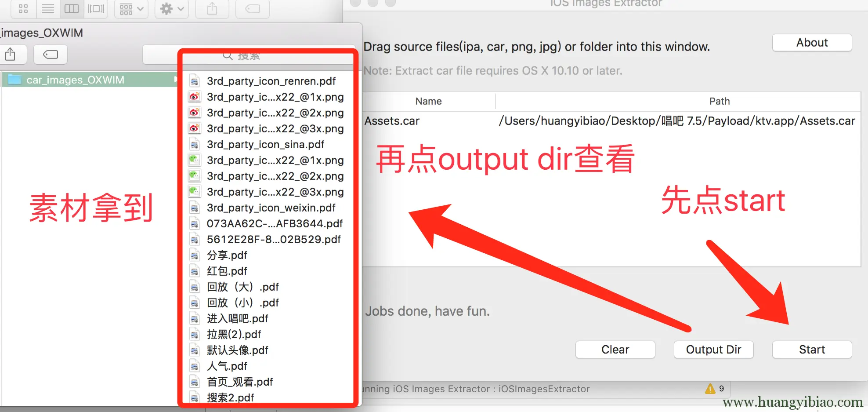Viewport: 868px width, 412px height.
Task: Click the share icon in the top Finder toolbar
Action: point(212,8)
